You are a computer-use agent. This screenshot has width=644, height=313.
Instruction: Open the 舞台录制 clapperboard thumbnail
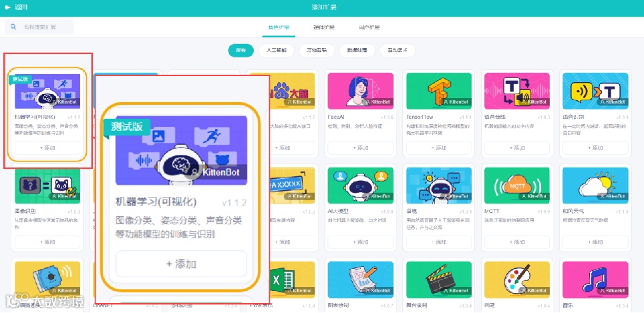tap(439, 280)
